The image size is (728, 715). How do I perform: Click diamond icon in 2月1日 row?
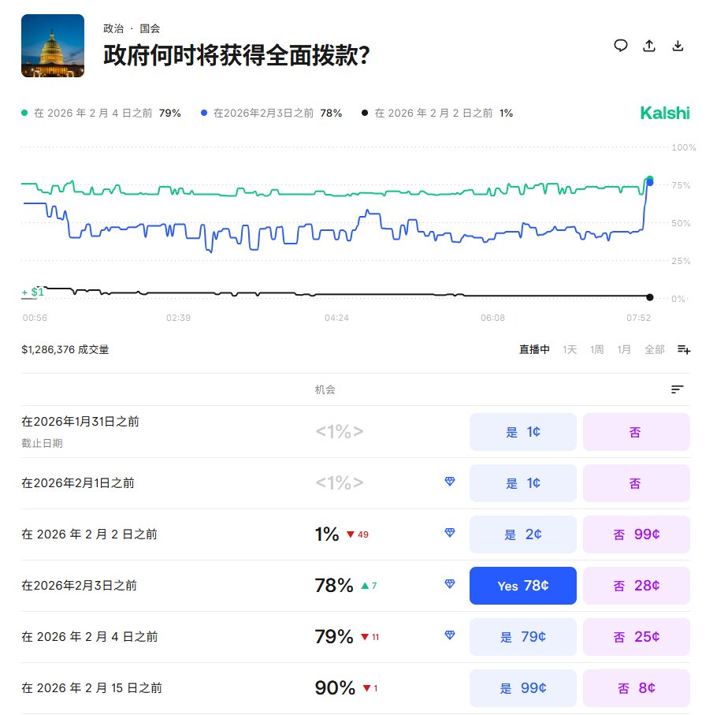(450, 482)
